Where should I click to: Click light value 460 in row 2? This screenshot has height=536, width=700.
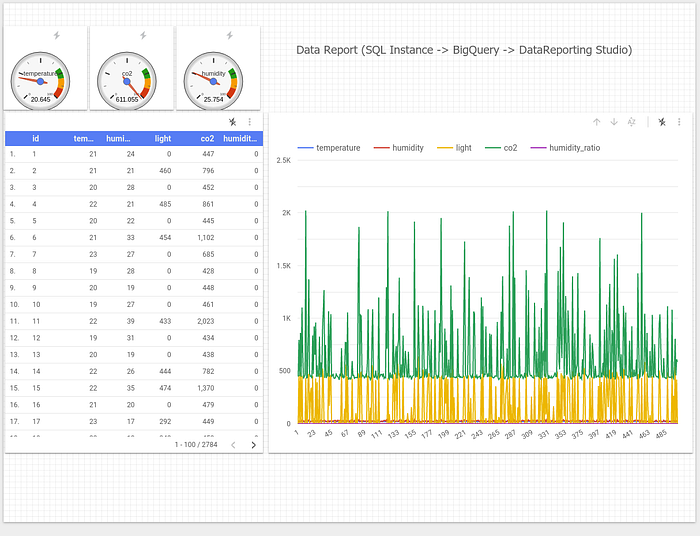(x=165, y=170)
